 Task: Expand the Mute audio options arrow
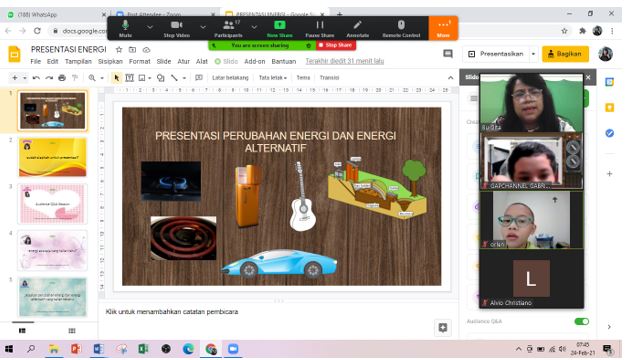(x=150, y=27)
